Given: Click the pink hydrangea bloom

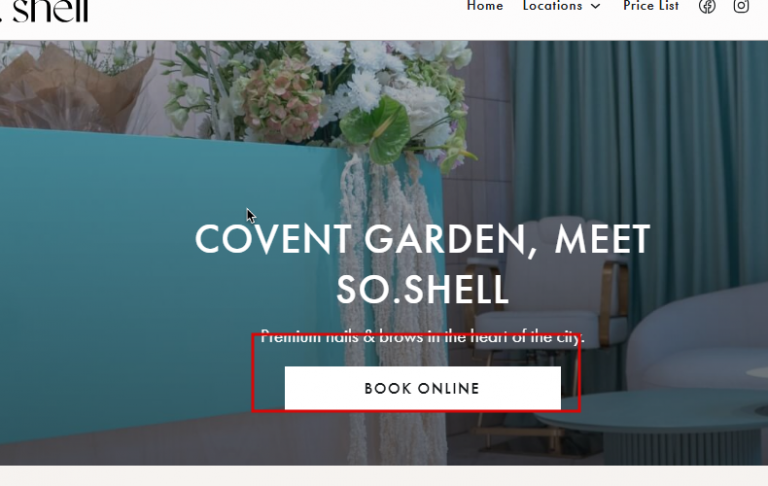Looking at the screenshot, I should [x=283, y=100].
